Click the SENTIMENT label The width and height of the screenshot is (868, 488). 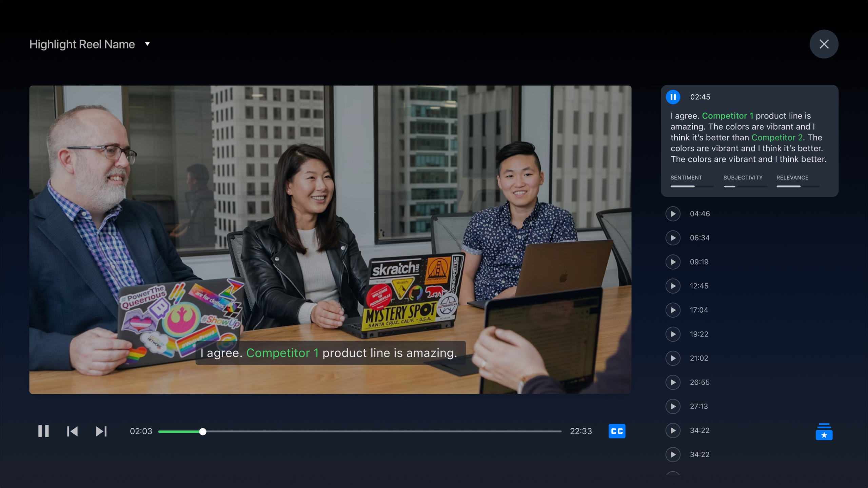pos(686,178)
